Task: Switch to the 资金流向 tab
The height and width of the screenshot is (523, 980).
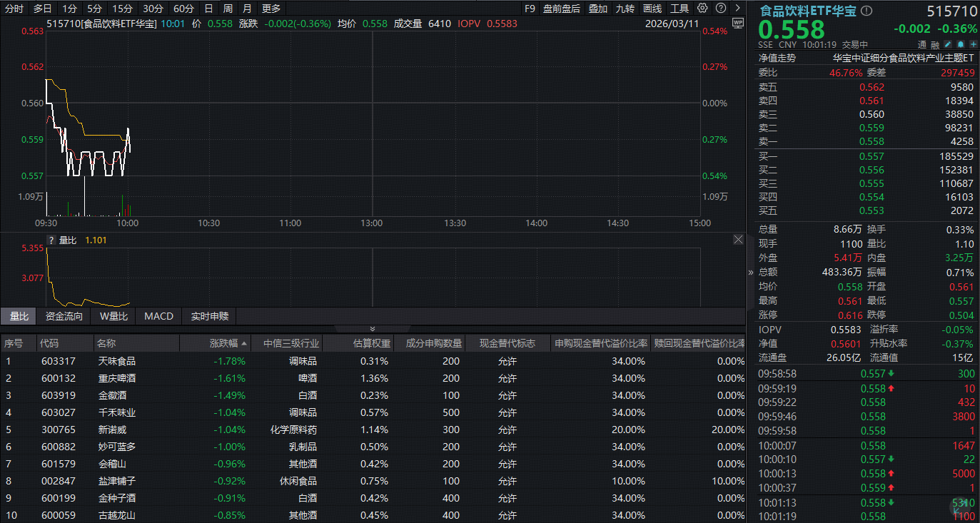Action: click(x=64, y=316)
